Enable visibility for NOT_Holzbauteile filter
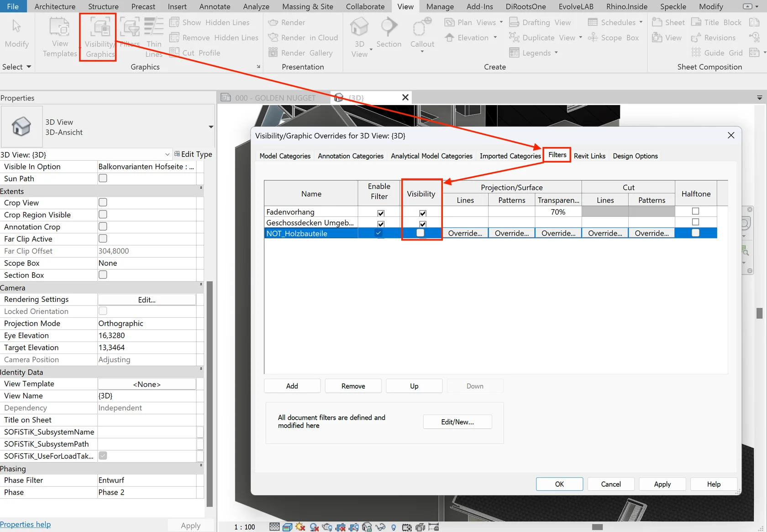 click(x=420, y=233)
